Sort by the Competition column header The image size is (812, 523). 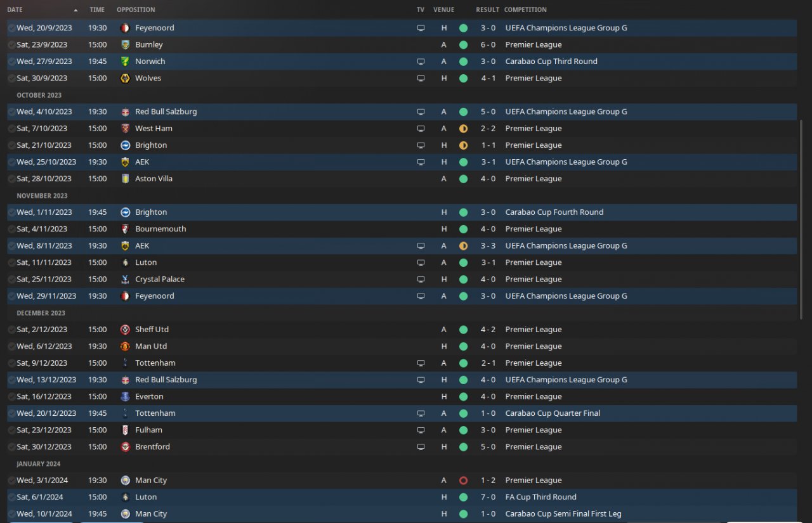point(525,10)
